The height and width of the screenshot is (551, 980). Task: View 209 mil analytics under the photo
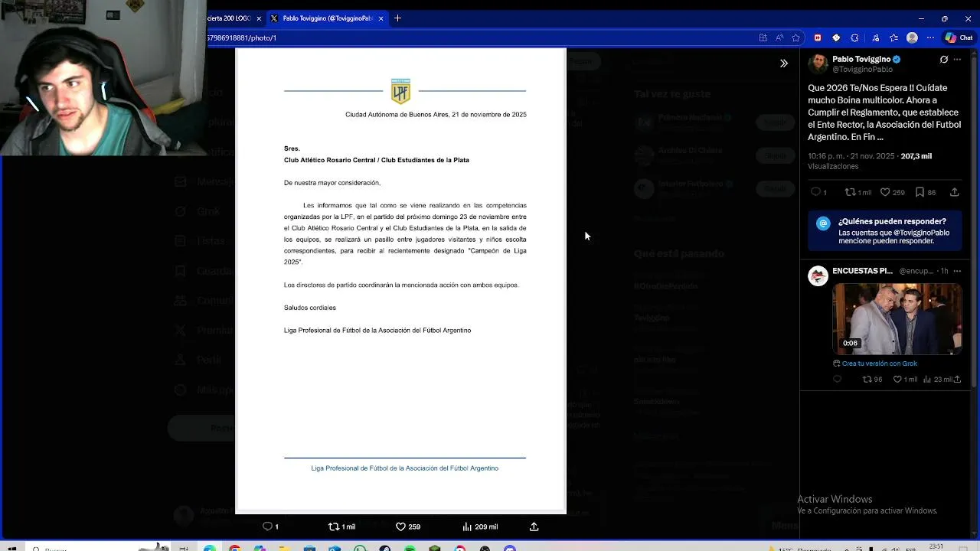480,527
